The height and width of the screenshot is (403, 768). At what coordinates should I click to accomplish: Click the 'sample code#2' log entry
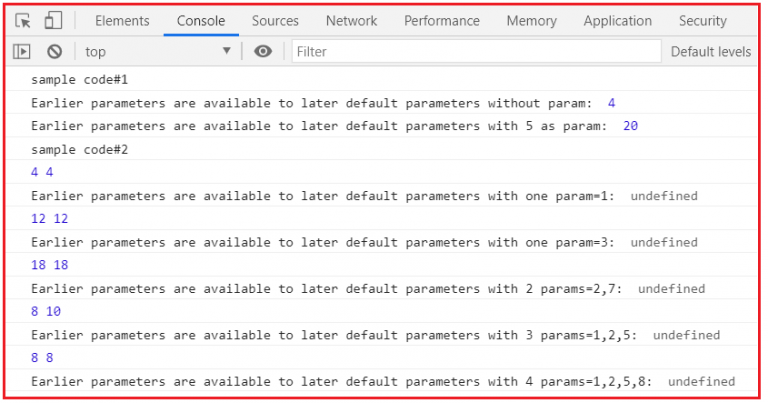(80, 149)
